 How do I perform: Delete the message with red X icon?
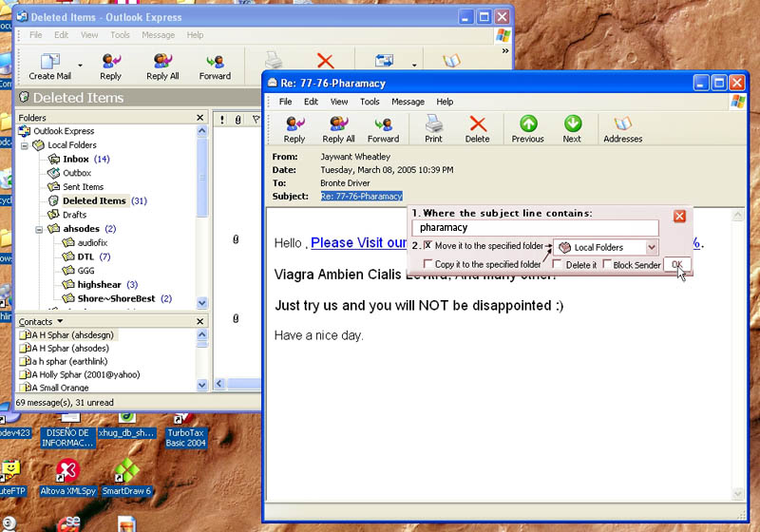coord(478,127)
